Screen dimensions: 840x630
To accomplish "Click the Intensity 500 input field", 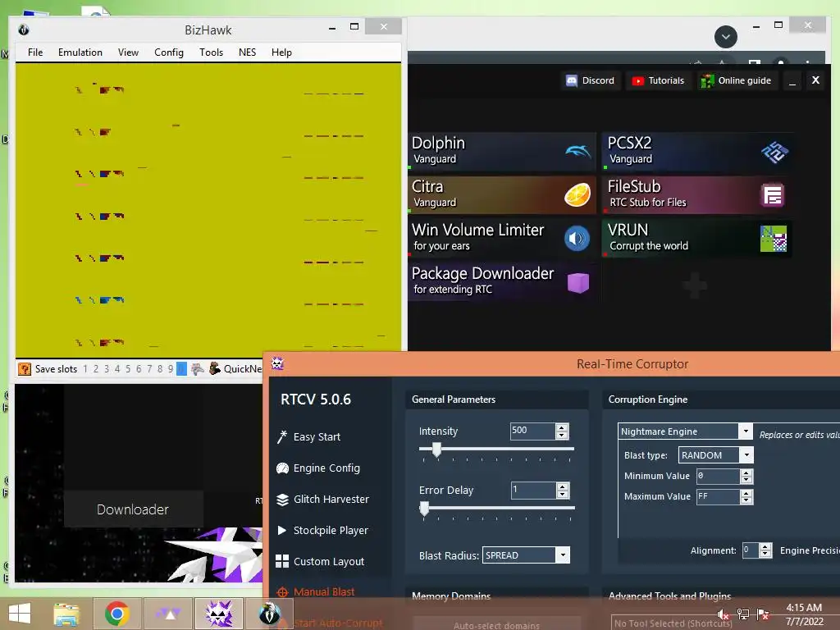I will [x=532, y=431].
